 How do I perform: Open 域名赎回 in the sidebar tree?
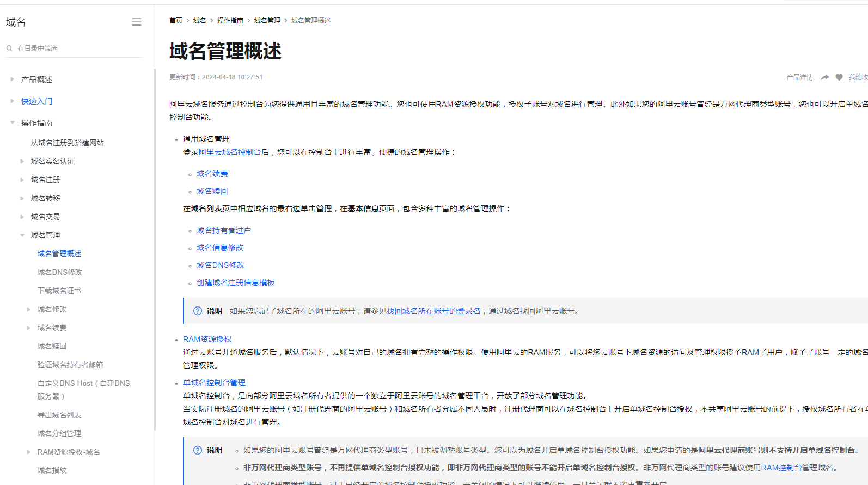(52, 346)
